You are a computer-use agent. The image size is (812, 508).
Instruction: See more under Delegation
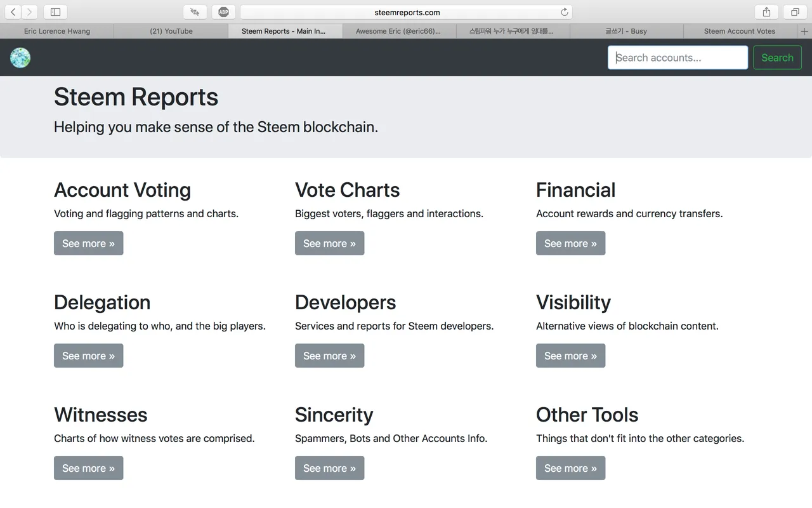coord(88,356)
